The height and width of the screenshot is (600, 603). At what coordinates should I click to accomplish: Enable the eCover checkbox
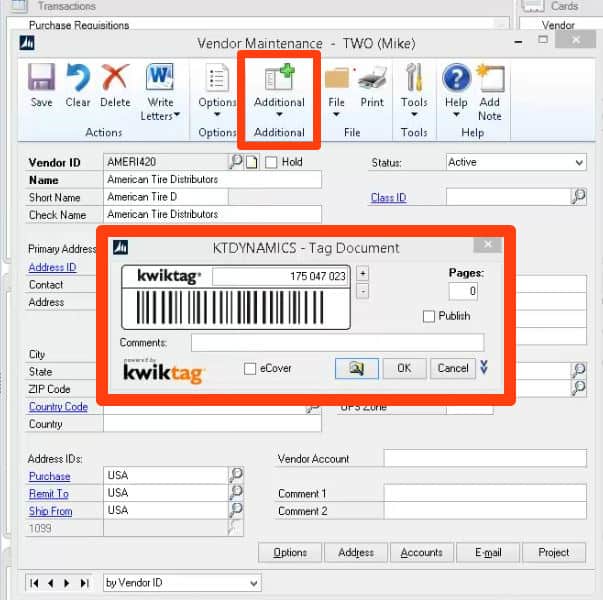(x=250, y=368)
